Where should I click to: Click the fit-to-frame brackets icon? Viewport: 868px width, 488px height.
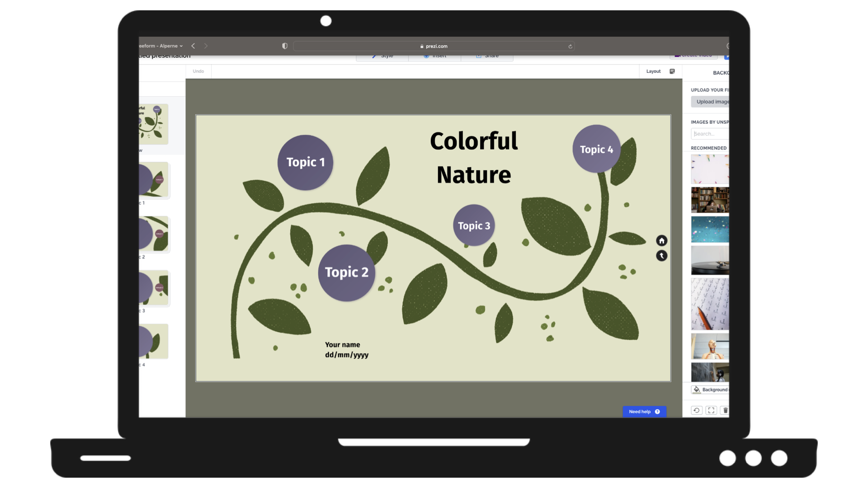click(711, 410)
